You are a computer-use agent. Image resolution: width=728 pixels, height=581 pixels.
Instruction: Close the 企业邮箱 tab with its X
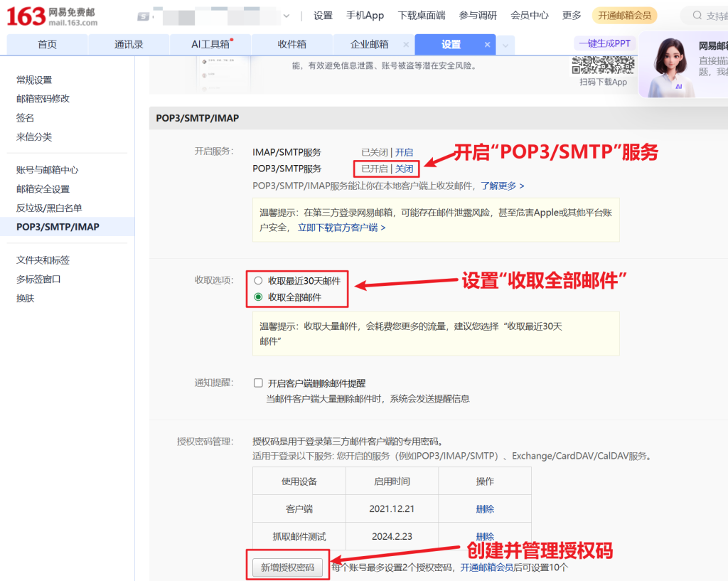pos(406,44)
